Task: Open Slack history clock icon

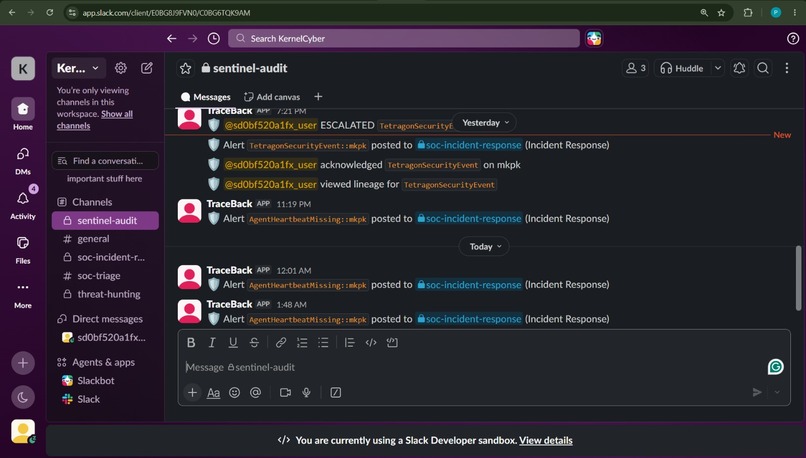Action: click(214, 39)
